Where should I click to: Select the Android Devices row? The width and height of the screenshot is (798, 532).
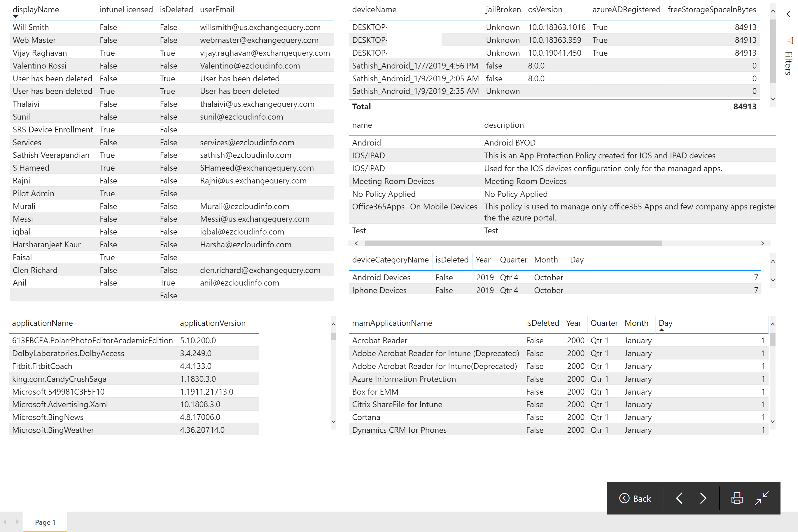(x=381, y=277)
